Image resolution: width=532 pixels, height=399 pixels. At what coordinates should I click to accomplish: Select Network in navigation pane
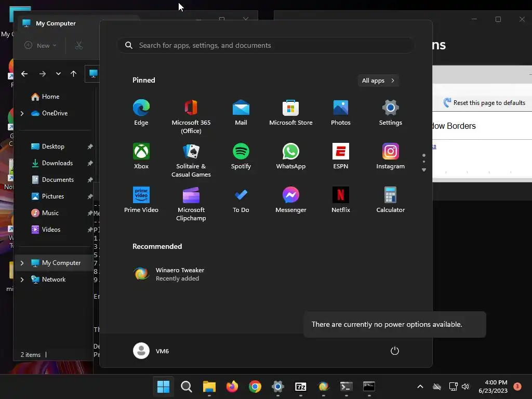tap(54, 280)
